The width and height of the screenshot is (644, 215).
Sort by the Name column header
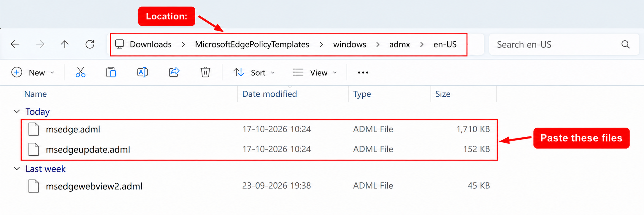[x=35, y=94]
